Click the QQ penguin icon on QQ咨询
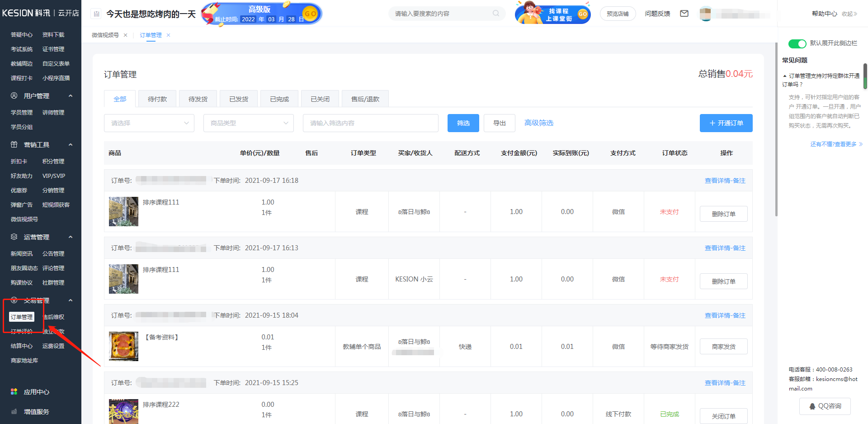The image size is (868, 424). [812, 406]
